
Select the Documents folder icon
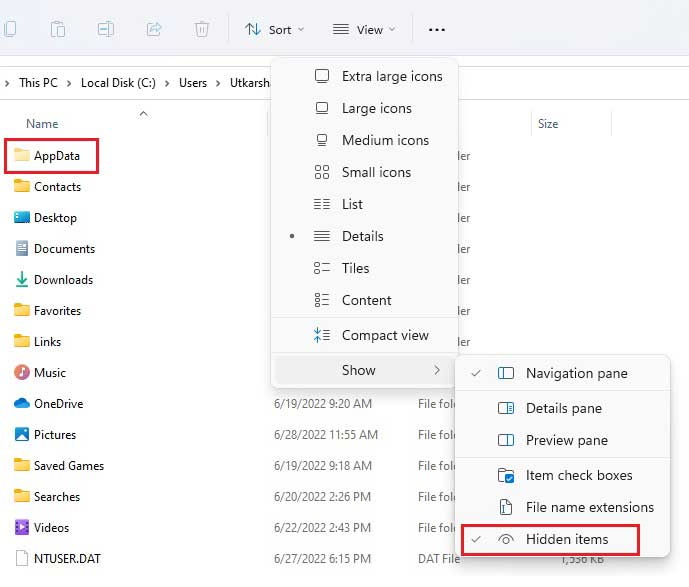pos(22,248)
